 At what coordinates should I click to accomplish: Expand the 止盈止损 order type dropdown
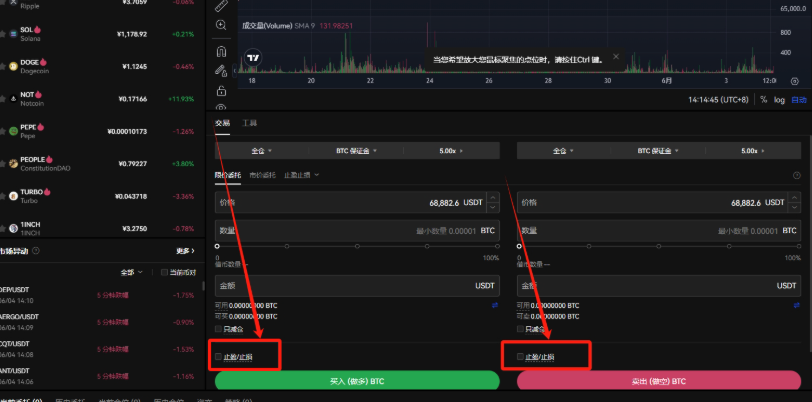click(303, 175)
